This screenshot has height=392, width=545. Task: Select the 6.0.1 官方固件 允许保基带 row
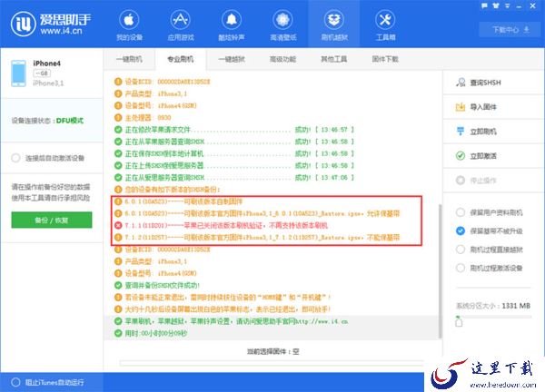tap(257, 213)
